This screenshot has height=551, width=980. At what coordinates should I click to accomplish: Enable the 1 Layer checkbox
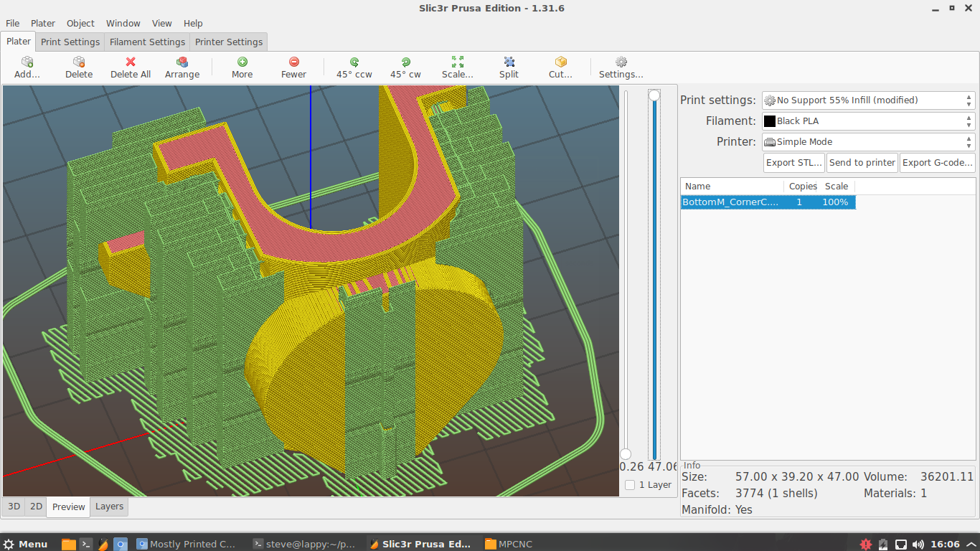[630, 485]
